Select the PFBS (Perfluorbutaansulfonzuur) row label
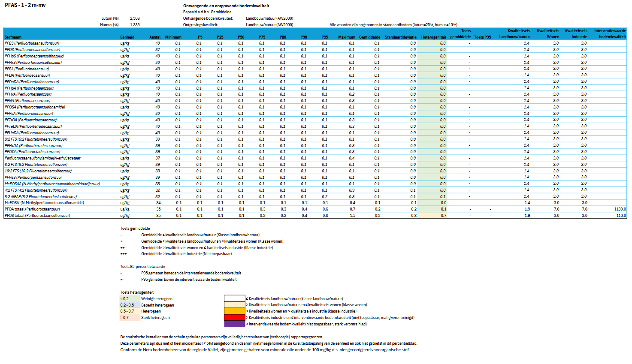This screenshot has height=364, width=632. tap(32, 43)
